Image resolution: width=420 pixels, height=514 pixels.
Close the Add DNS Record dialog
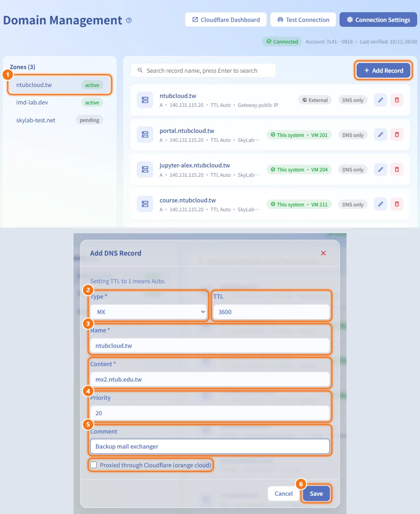click(x=323, y=253)
